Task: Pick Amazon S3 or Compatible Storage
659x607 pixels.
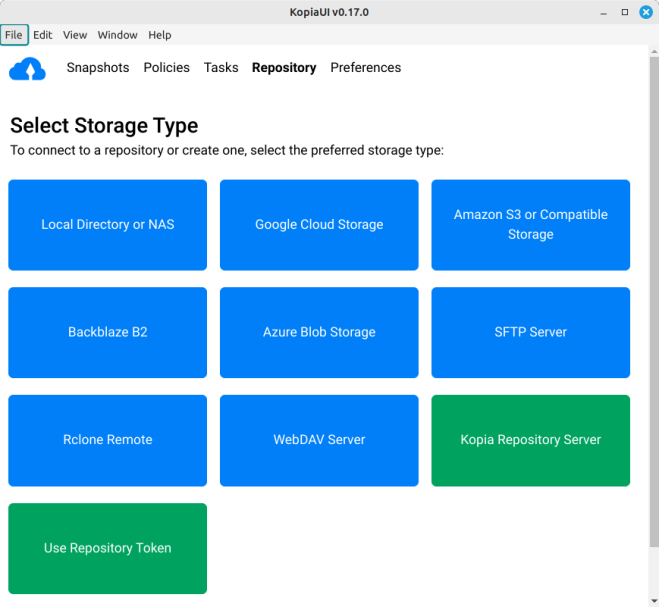Action: (530, 225)
